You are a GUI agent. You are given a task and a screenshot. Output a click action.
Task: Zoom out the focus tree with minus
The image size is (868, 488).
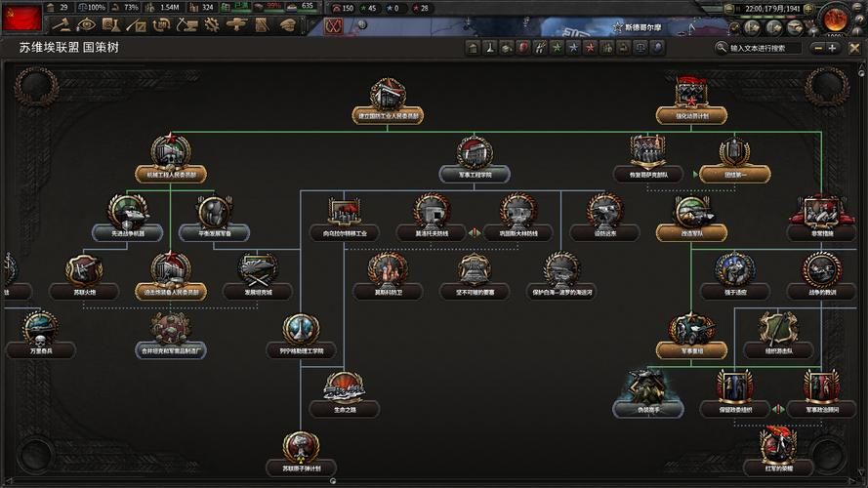(x=818, y=48)
